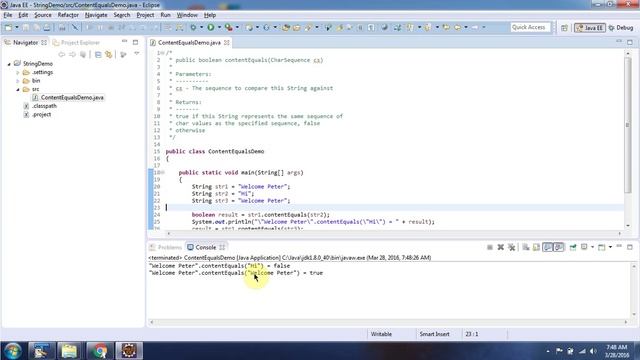The width and height of the screenshot is (640, 360).
Task: Maximize the Navigator panel
Action: [x=135, y=42]
